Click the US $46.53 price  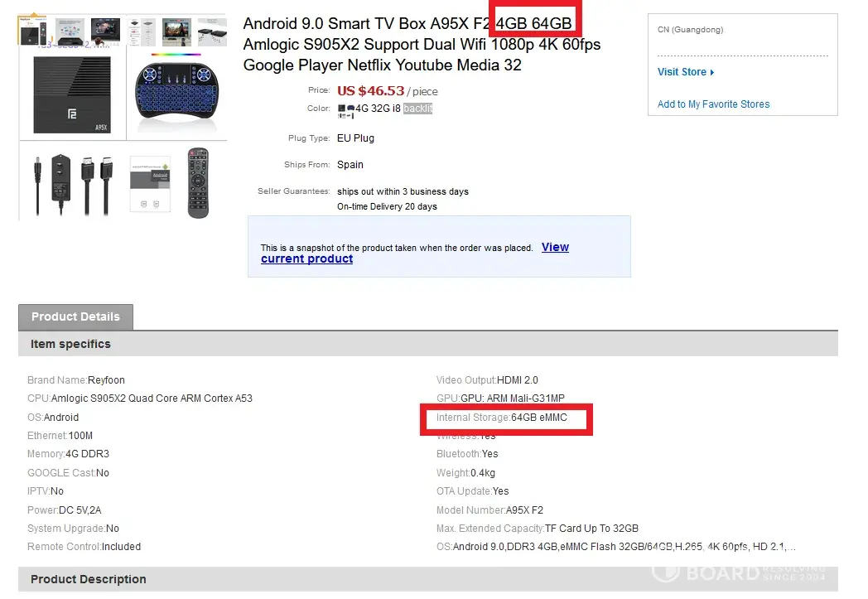tap(370, 91)
